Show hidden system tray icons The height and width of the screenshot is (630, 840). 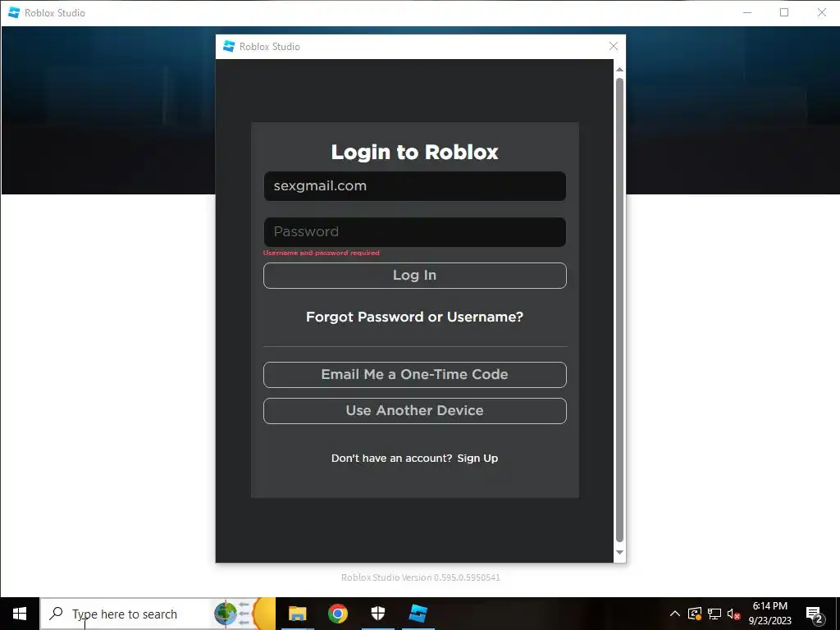point(675,614)
